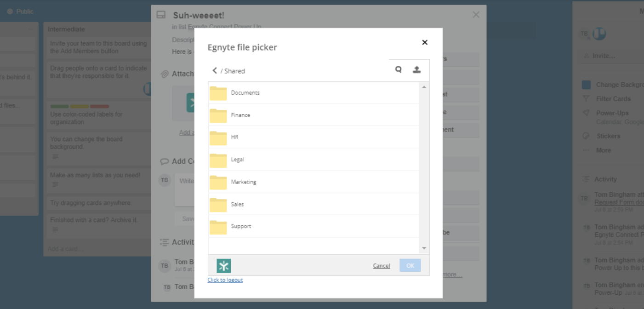
Task: Click the Shared breadcrumb path
Action: pos(234,71)
